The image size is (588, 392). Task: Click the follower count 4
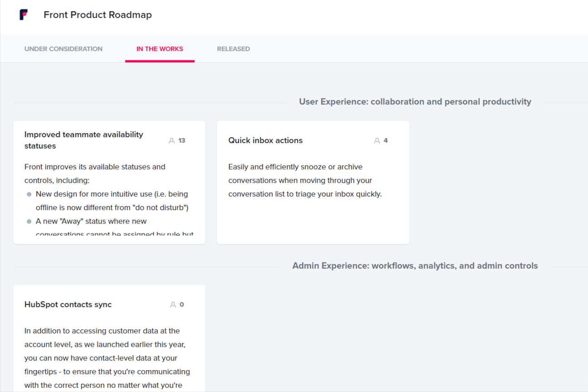386,140
